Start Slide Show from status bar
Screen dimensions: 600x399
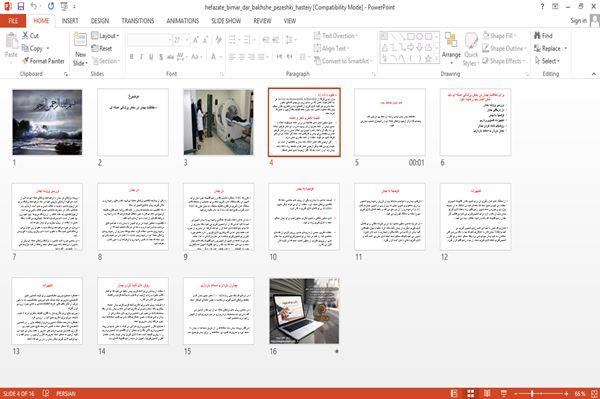point(504,393)
